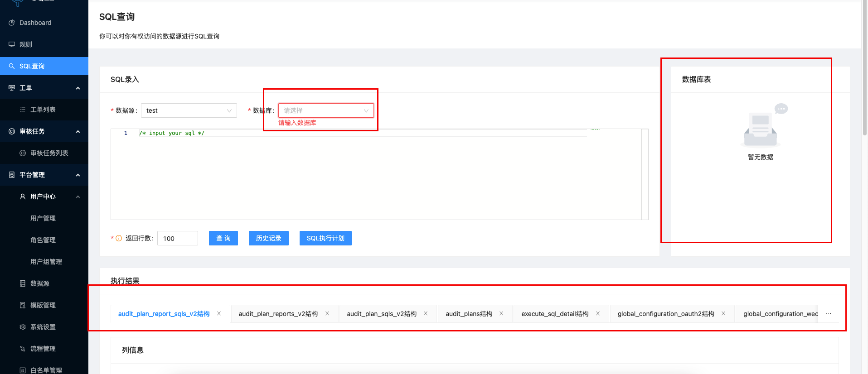Open 白名单管理 in sidebar
868x374 pixels.
44,370
